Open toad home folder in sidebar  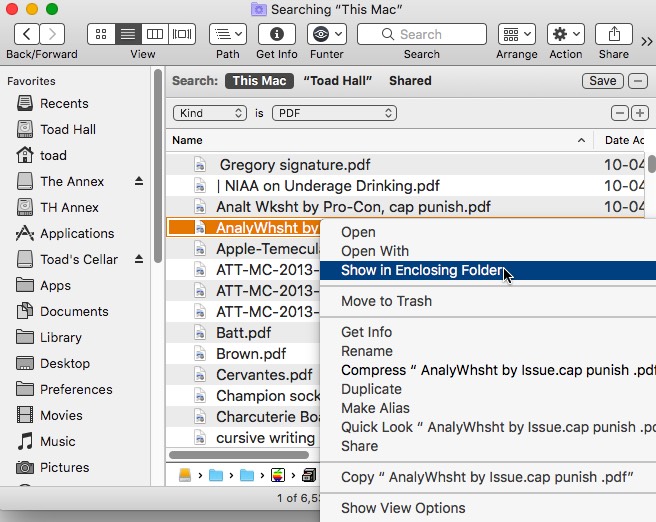click(x=53, y=155)
